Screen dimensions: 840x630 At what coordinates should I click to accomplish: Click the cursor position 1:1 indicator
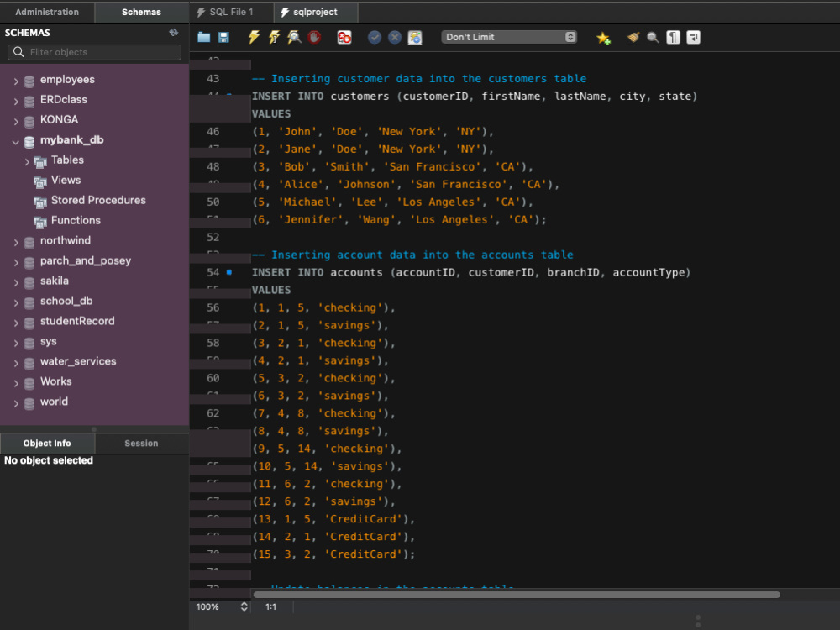[271, 607]
